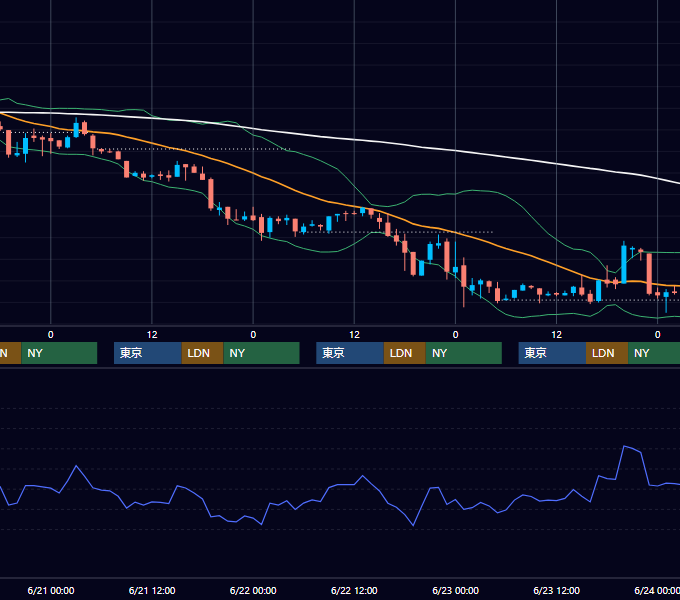Select the LDN session block on 6/22
680x600 pixels.
point(405,353)
